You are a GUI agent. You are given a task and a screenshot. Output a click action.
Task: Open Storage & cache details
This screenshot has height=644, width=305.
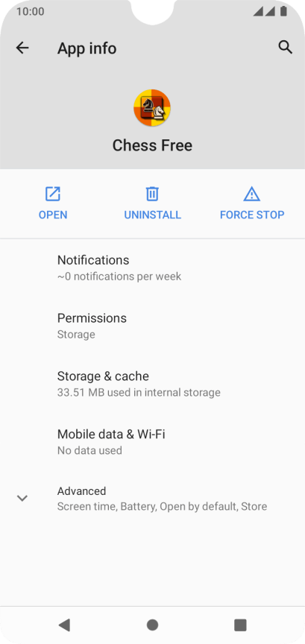point(152,384)
